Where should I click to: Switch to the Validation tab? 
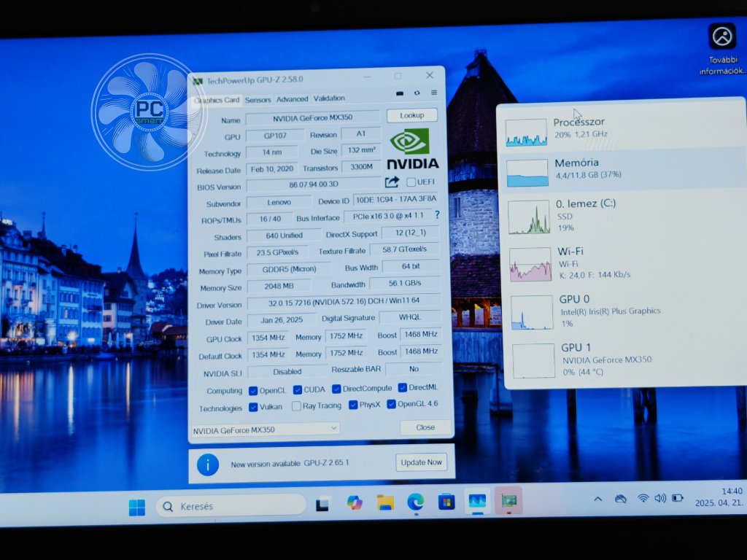pyautogui.click(x=329, y=98)
